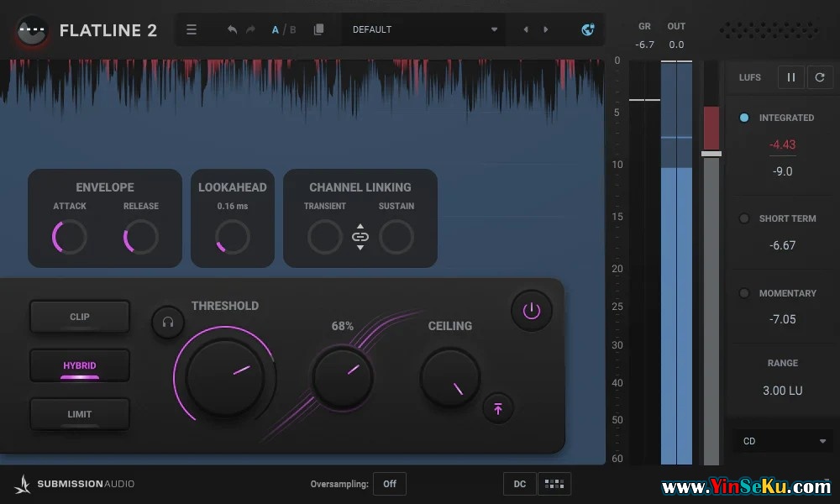
Task: Toggle headphones listen button near Threshold
Action: (167, 322)
